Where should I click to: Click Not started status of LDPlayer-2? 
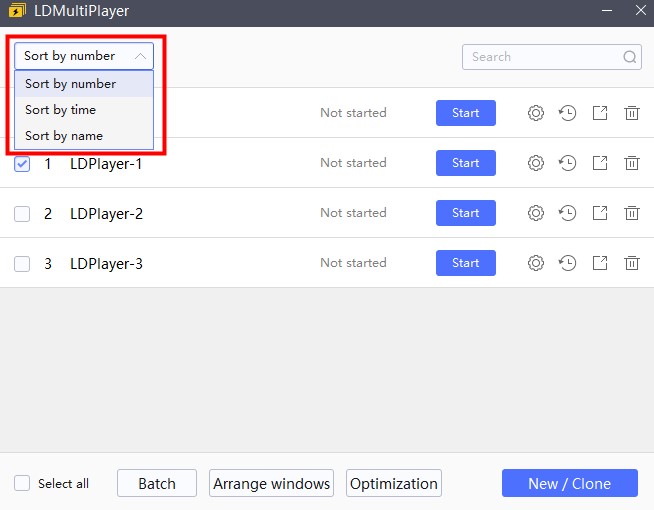[353, 213]
